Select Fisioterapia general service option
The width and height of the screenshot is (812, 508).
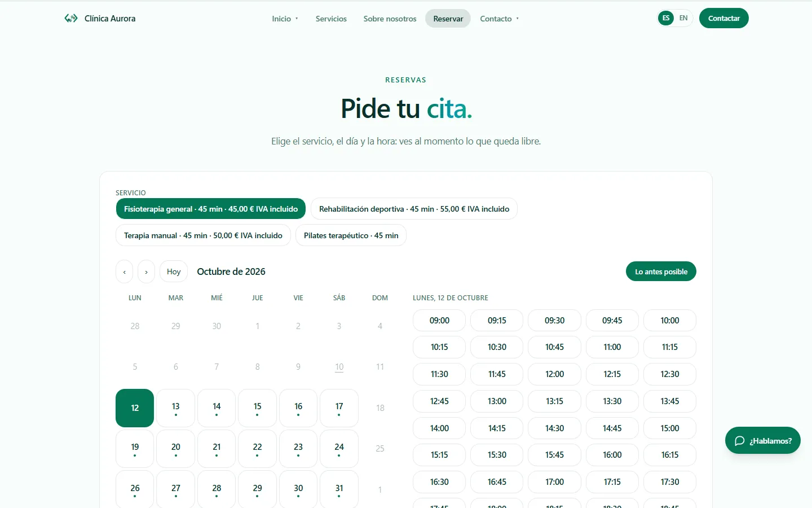211,209
